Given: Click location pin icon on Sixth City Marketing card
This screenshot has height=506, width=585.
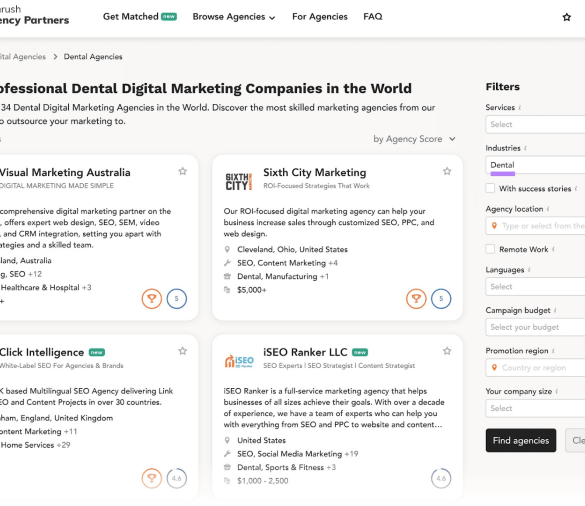Looking at the screenshot, I should click(x=227, y=249).
